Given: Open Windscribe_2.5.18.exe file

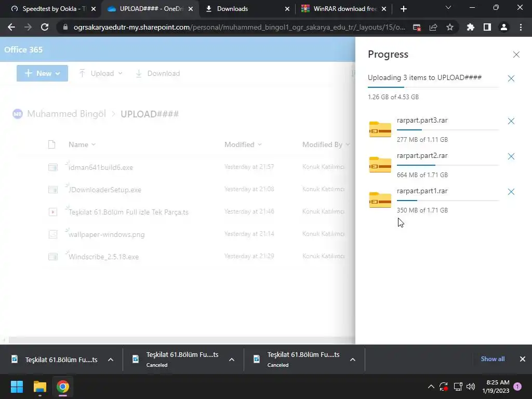Looking at the screenshot, I should pos(103,257).
